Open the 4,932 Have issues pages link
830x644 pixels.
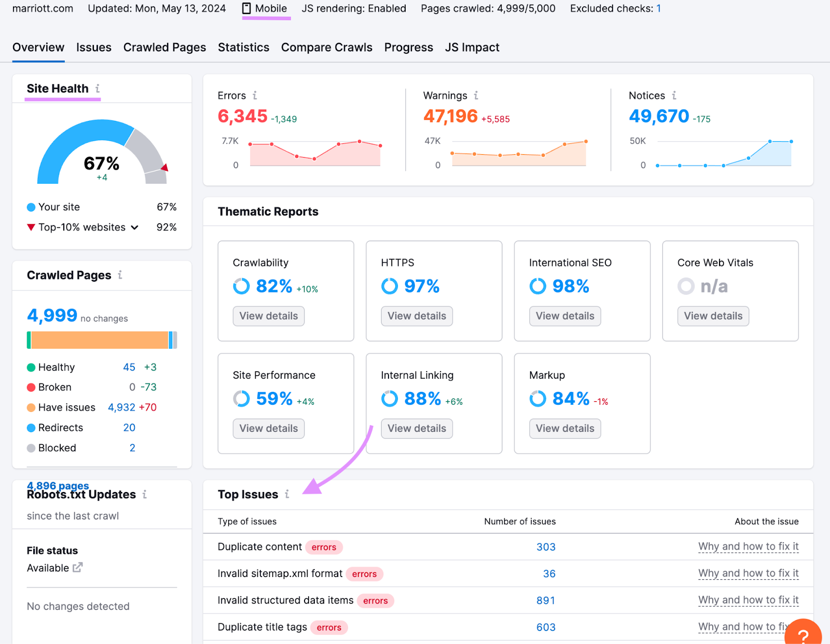[x=121, y=407]
